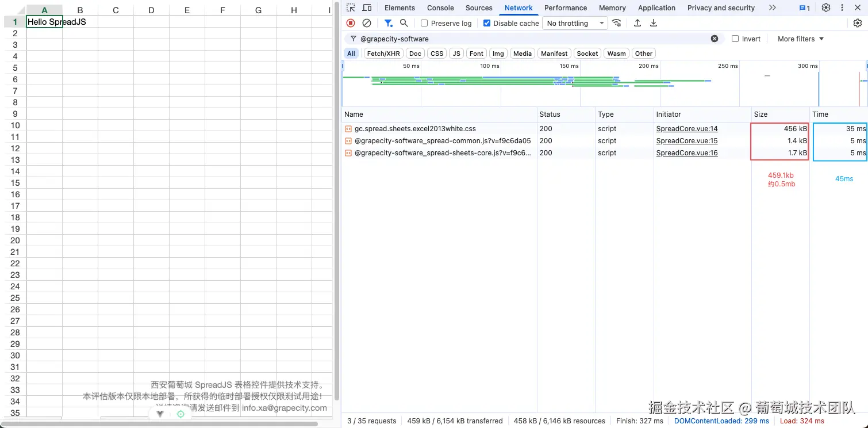Open the Performance tab
This screenshot has height=428, width=868.
click(x=566, y=8)
